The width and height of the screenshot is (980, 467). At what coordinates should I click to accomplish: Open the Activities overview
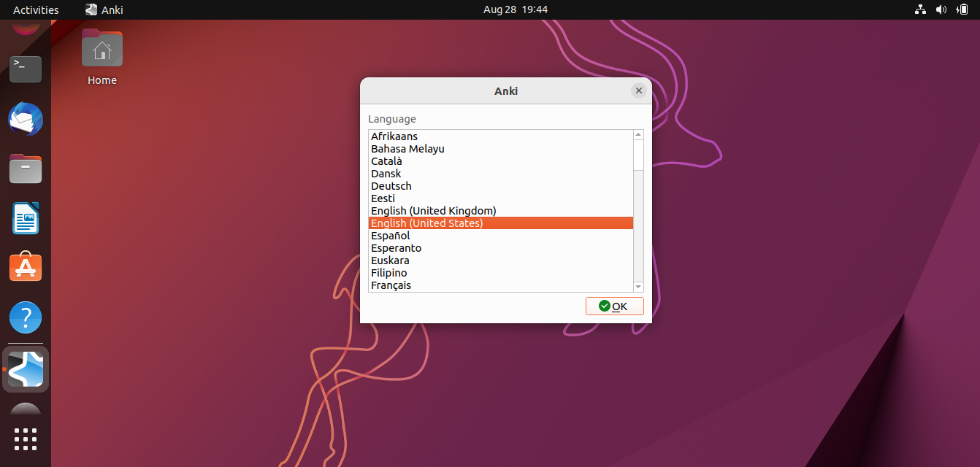click(x=36, y=9)
